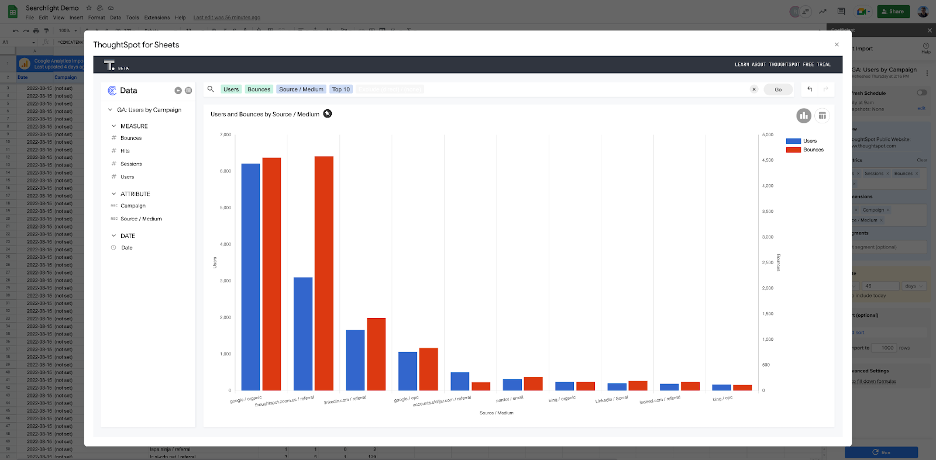This screenshot has width=936, height=460.
Task: Click the Last edit history link
Action: (226, 18)
